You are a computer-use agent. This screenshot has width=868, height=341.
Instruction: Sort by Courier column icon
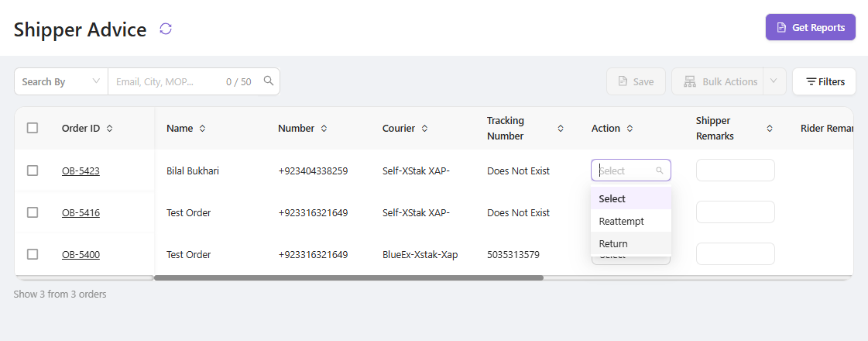tap(424, 129)
